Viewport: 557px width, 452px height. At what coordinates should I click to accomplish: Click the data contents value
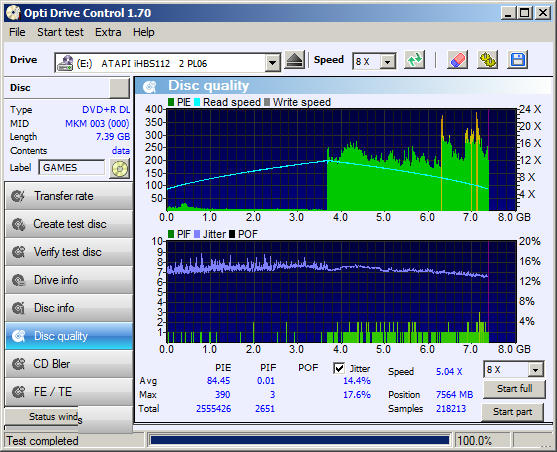tap(121, 151)
